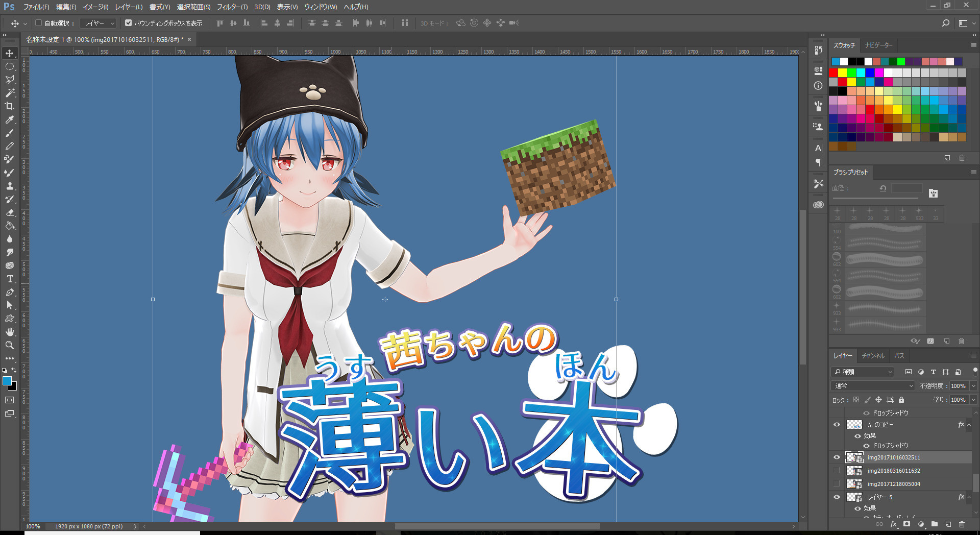Click the foreground blue color swatch
Image resolution: width=980 pixels, height=535 pixels.
click(7, 381)
